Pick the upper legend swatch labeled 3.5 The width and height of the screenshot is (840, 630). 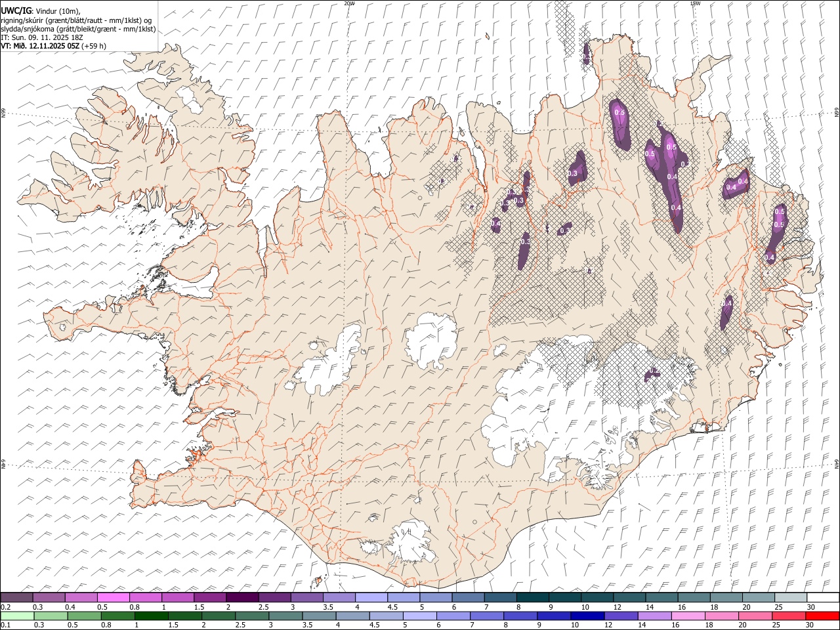point(338,597)
